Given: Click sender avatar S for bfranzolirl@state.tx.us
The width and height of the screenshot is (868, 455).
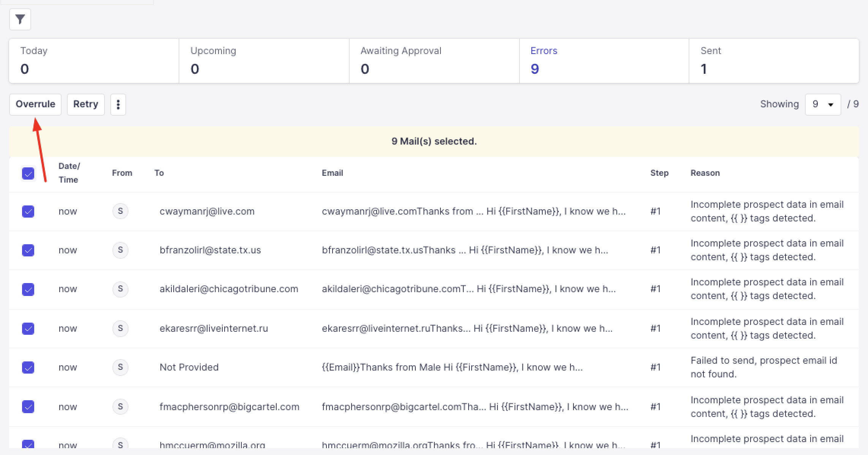Looking at the screenshot, I should click(120, 250).
